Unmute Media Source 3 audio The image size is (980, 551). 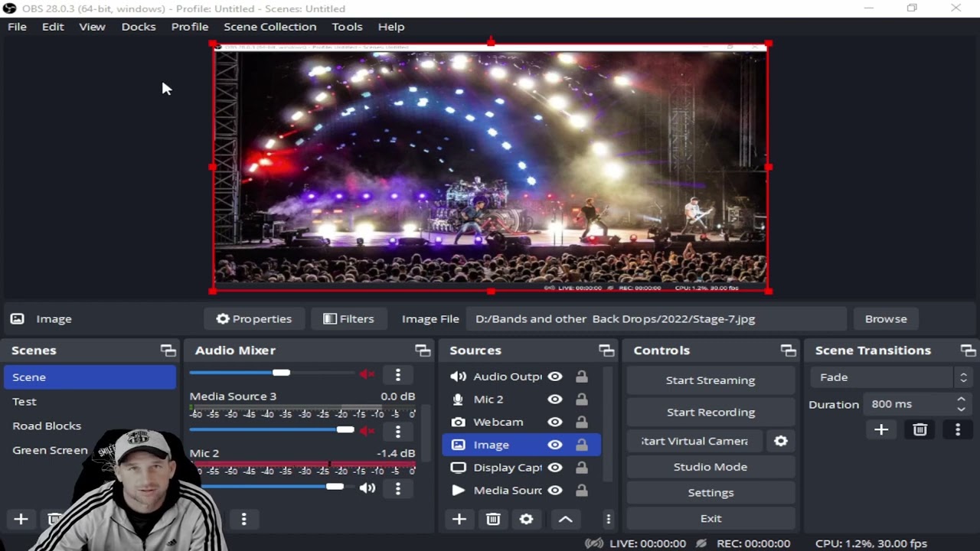[x=367, y=430]
